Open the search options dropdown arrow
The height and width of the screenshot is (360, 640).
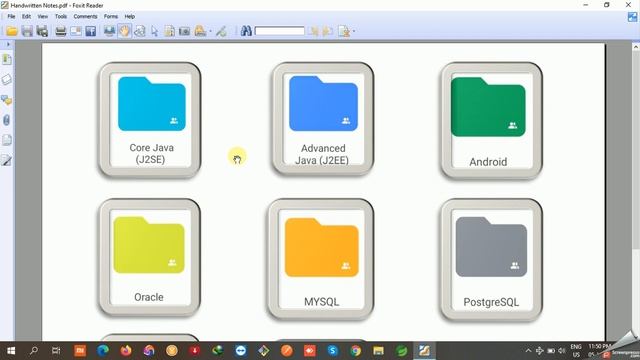pos(353,31)
